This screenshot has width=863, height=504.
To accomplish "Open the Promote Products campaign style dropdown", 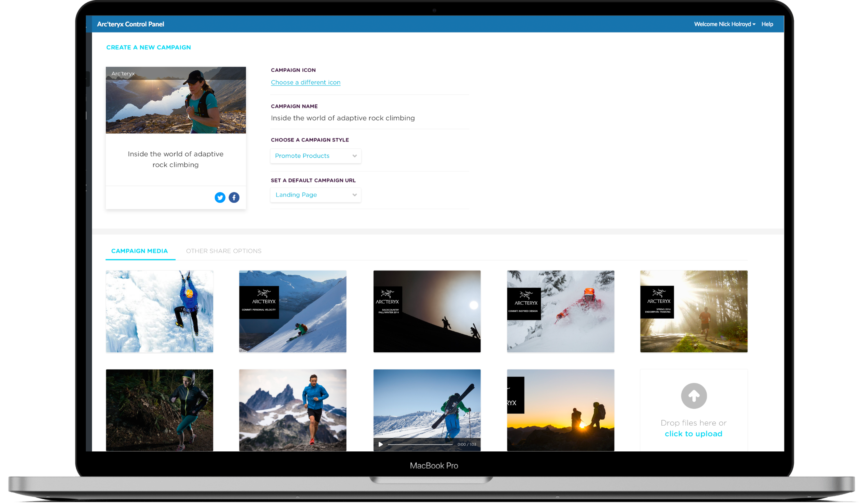I will [x=315, y=156].
